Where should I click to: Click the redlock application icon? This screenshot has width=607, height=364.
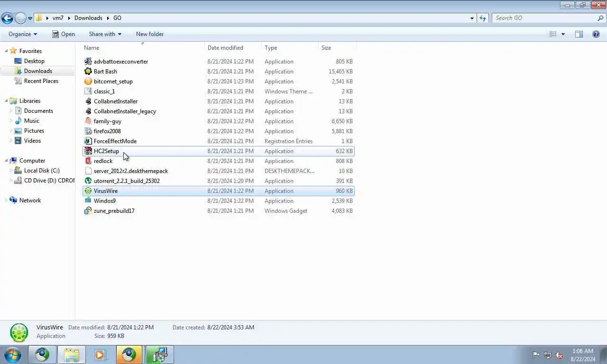[88, 161]
